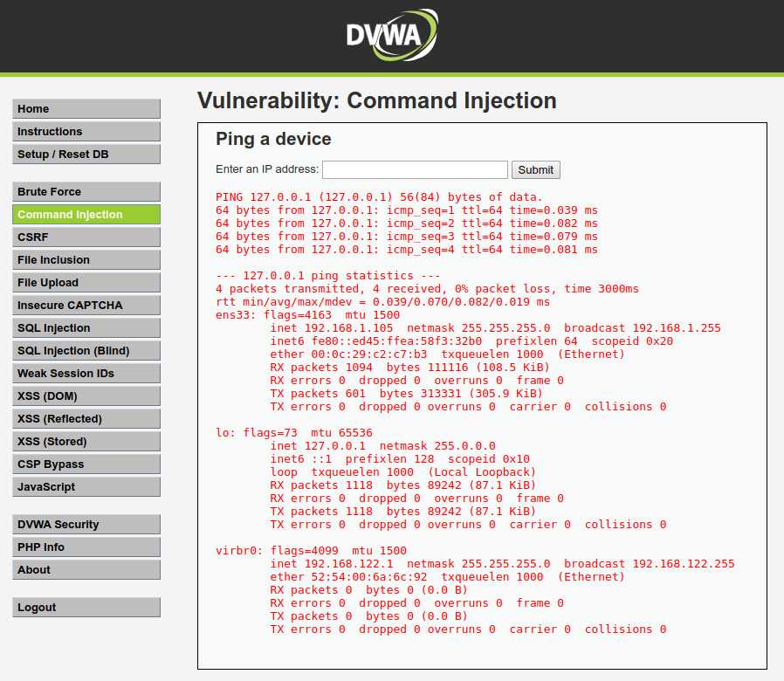Click the icmp_seq=4 ping reply line
This screenshot has height=681, width=784.
click(407, 250)
